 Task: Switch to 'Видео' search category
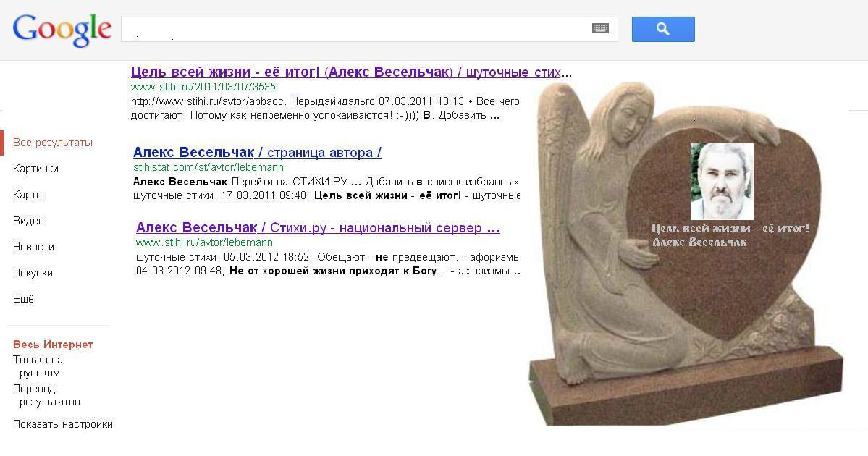pyautogui.click(x=28, y=221)
